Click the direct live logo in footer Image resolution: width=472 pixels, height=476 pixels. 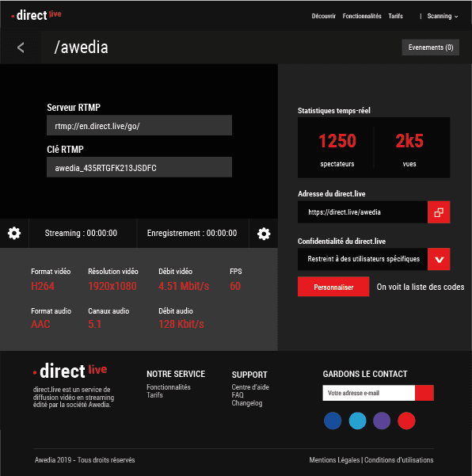pyautogui.click(x=70, y=371)
